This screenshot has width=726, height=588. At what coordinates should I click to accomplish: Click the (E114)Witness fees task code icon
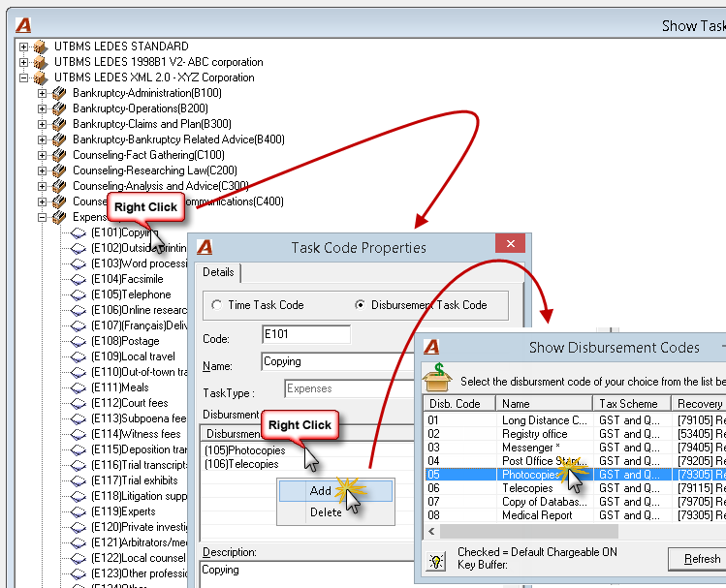(x=79, y=434)
